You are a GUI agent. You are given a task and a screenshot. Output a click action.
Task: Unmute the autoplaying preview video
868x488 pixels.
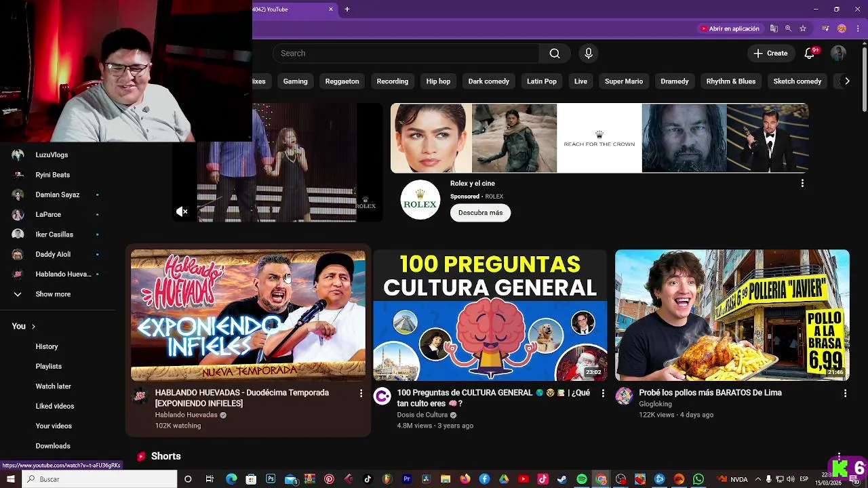182,212
